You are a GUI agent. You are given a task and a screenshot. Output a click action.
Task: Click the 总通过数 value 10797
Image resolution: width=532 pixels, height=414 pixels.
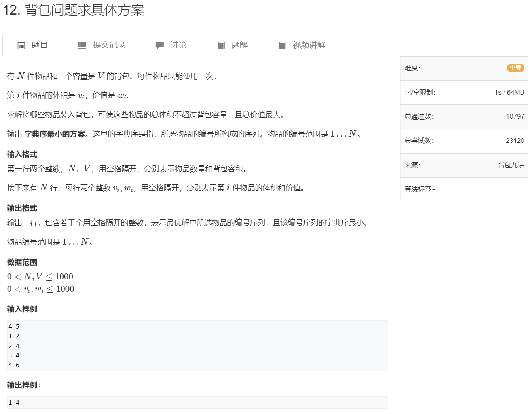point(515,116)
